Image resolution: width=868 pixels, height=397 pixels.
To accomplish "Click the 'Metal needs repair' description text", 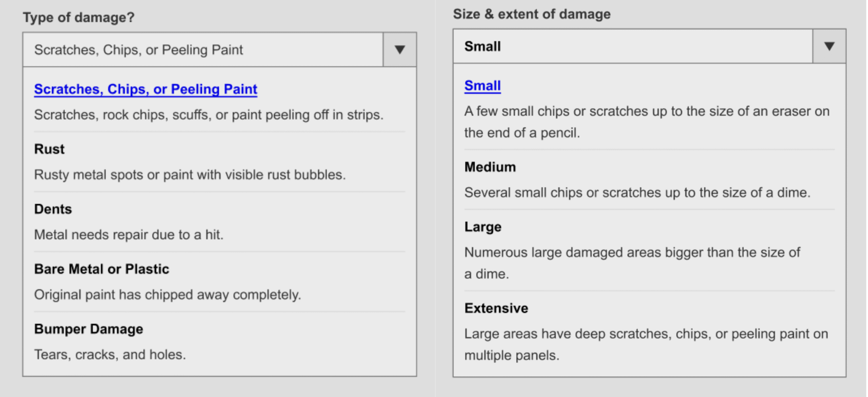I will click(x=129, y=235).
